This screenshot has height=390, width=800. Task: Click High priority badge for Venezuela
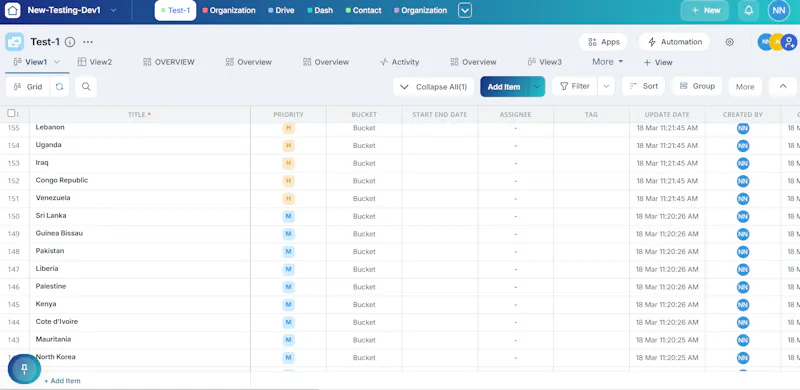tap(288, 199)
